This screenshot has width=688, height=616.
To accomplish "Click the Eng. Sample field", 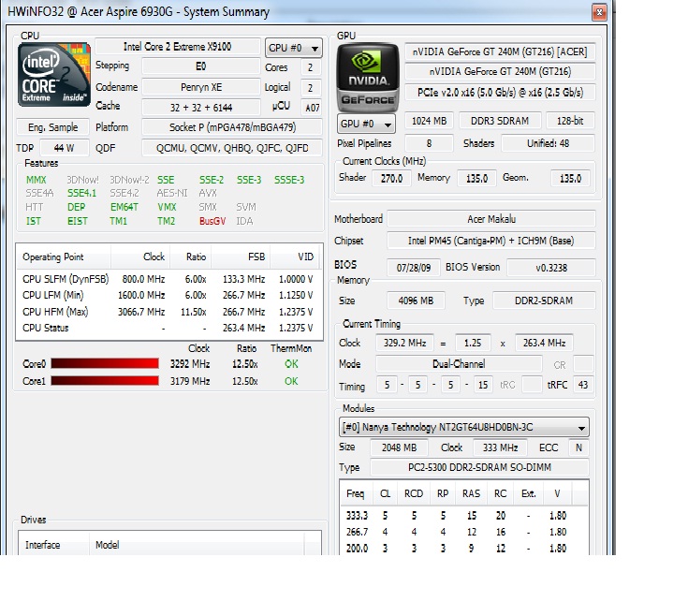I will coord(52,127).
